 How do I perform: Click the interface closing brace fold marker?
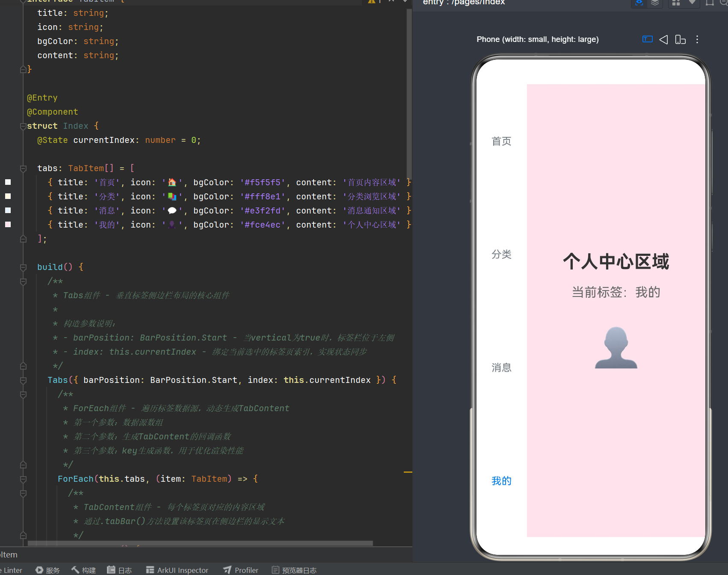tap(23, 69)
